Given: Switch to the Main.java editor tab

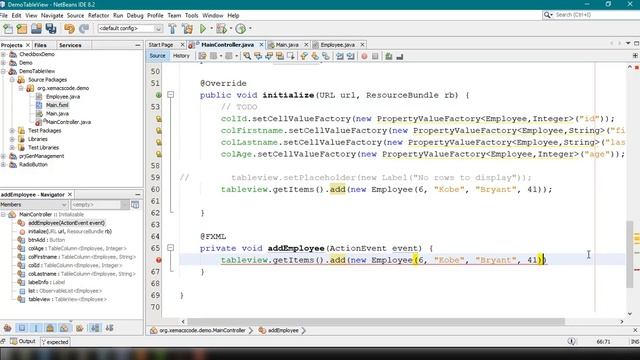Looking at the screenshot, I should 287,44.
